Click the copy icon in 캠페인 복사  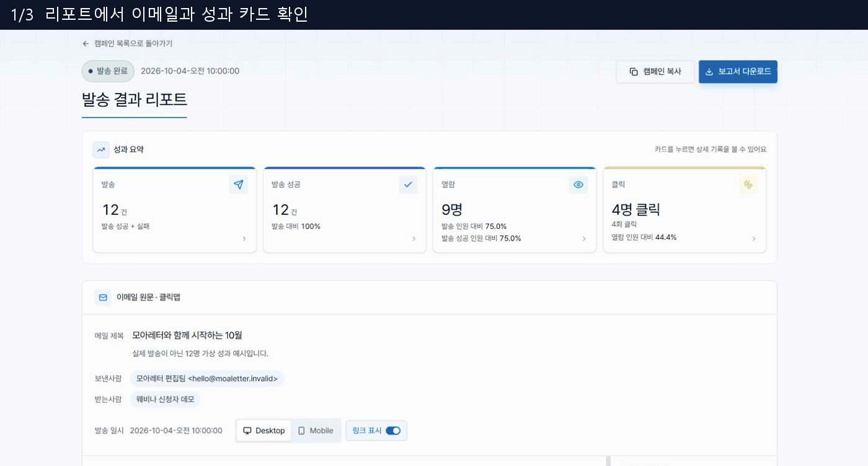634,71
